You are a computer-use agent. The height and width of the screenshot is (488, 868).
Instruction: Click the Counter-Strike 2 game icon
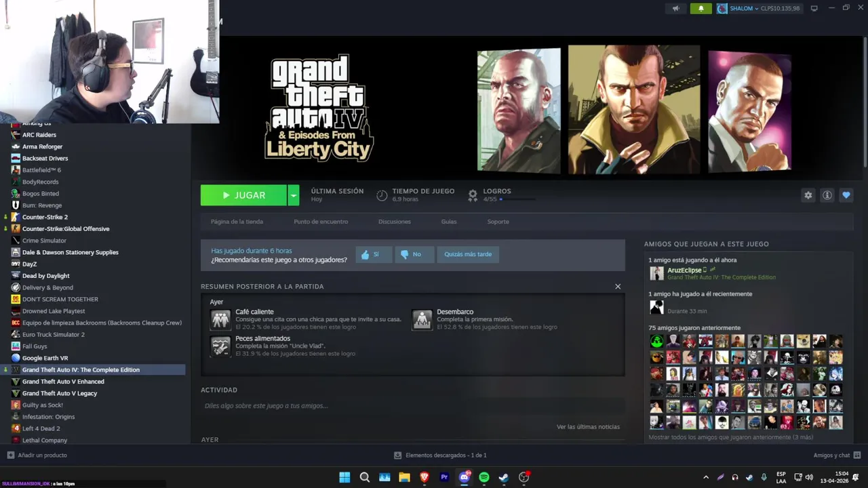pyautogui.click(x=16, y=217)
